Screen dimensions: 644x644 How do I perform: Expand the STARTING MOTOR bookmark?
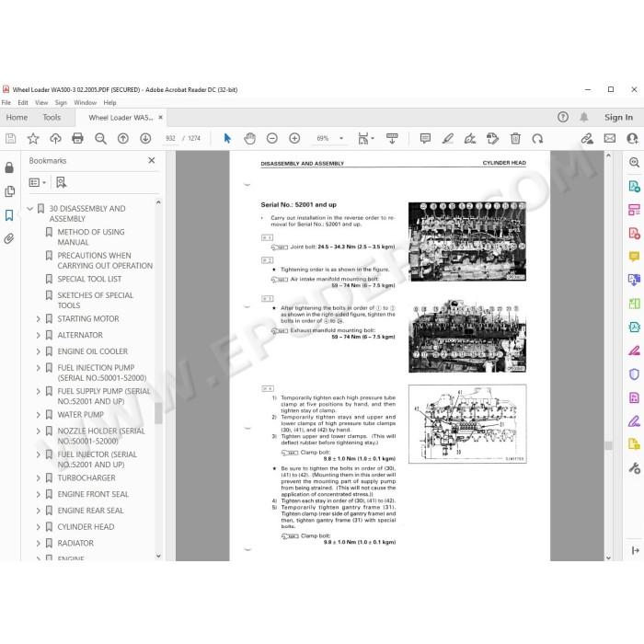click(39, 318)
